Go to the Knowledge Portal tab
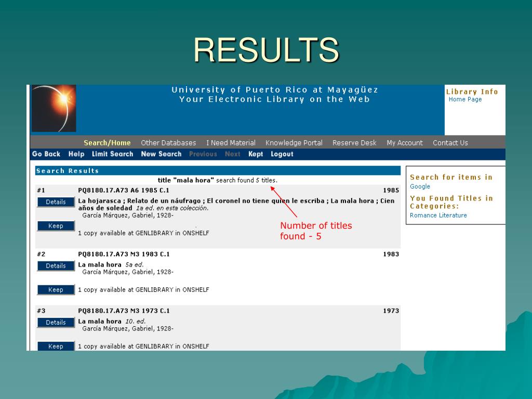This screenshot has height=399, width=532. (294, 143)
